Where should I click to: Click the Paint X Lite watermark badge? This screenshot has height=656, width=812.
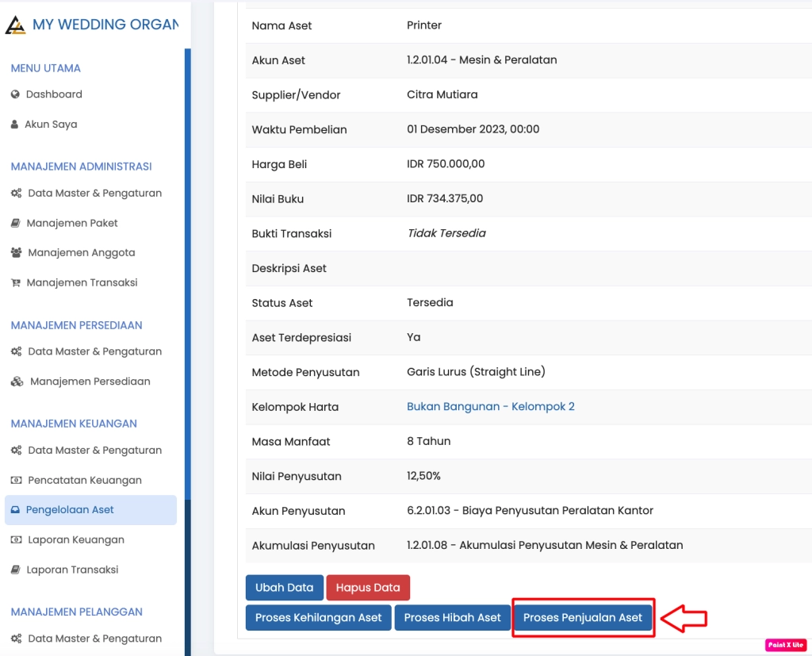pyautogui.click(x=786, y=645)
